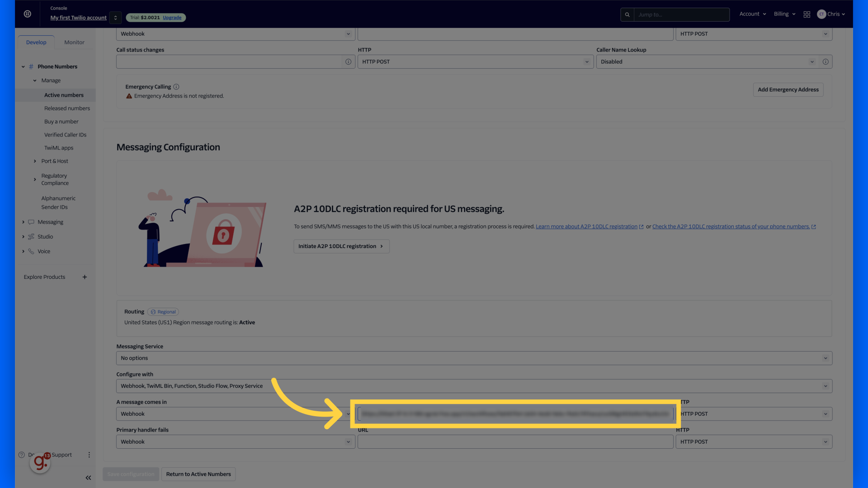Screen dimensions: 868x488
Task: Click the Guidde extension badge icon
Action: [x=40, y=463]
